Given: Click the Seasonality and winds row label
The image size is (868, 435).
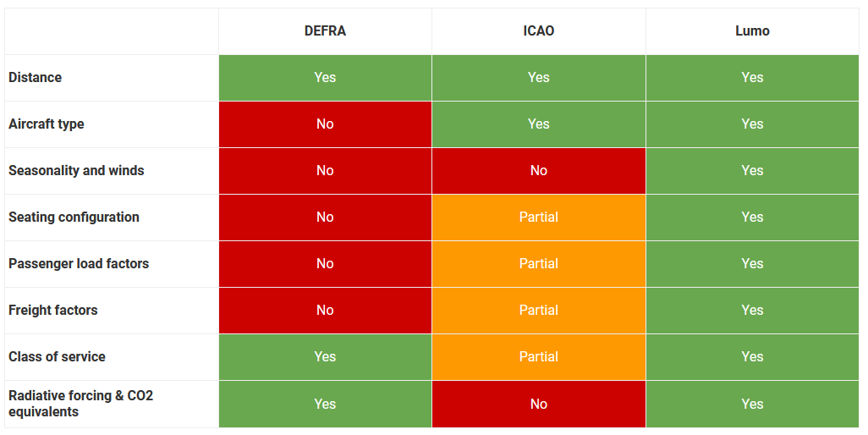Looking at the screenshot, I should click(x=76, y=171).
